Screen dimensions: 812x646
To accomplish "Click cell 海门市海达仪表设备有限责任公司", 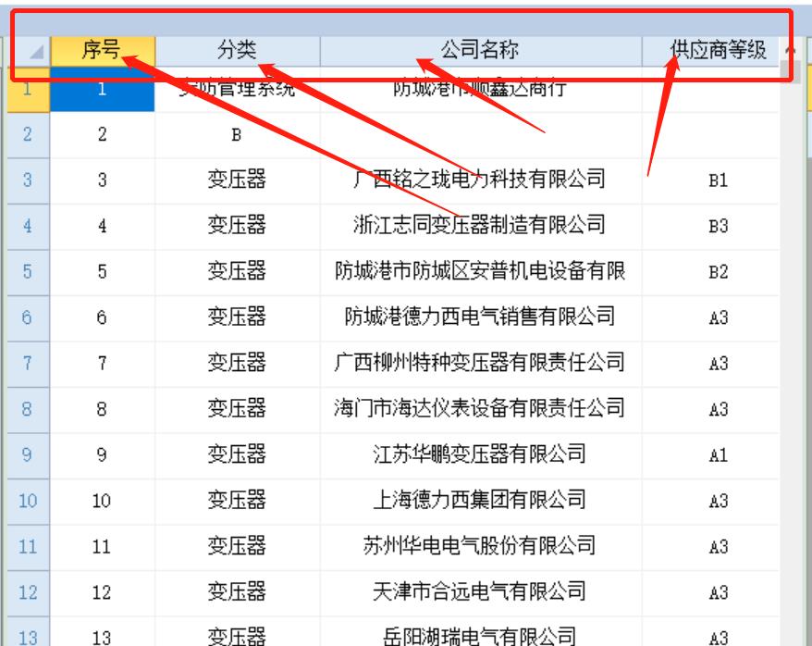I will click(x=481, y=409).
